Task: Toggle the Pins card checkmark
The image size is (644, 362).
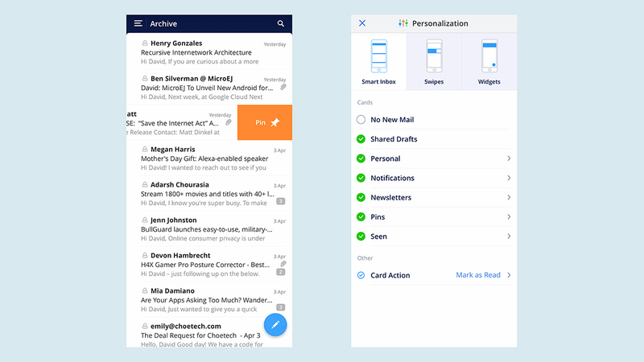Action: pyautogui.click(x=361, y=216)
